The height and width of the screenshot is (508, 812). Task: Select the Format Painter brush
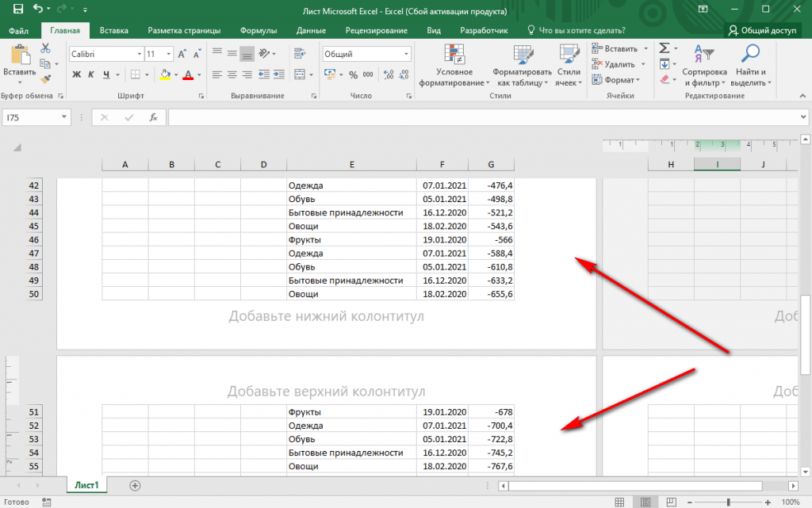[x=45, y=79]
